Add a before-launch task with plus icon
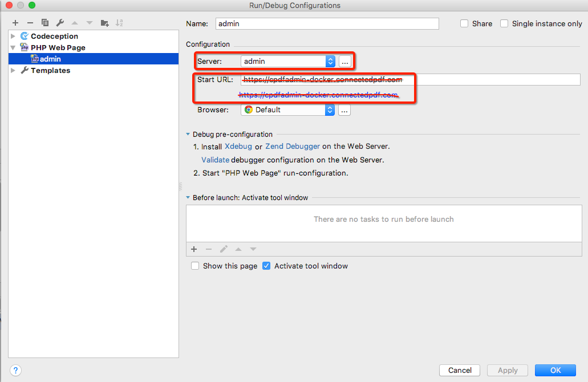 [194, 249]
